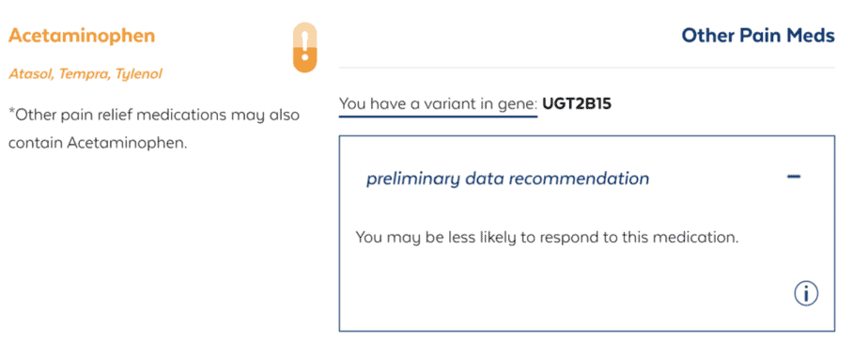Click the blue underline below the variant text
Viewport: 868px width, 344px height.
tap(438, 117)
